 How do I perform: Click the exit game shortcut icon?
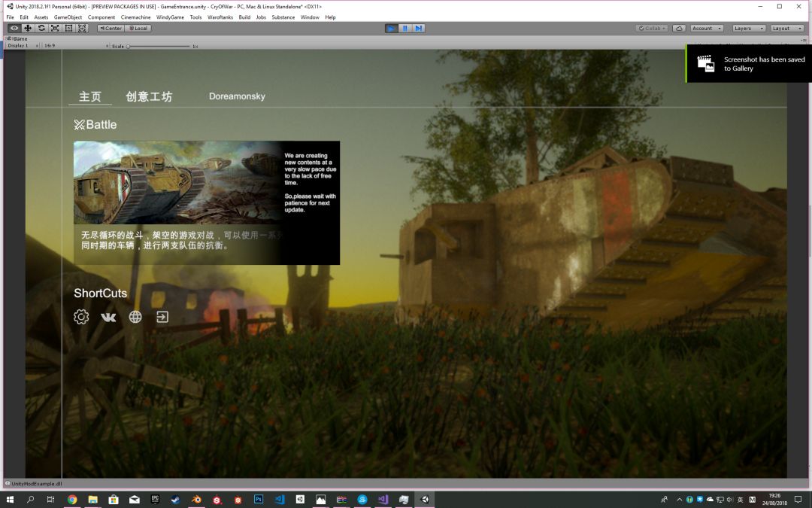point(162,317)
